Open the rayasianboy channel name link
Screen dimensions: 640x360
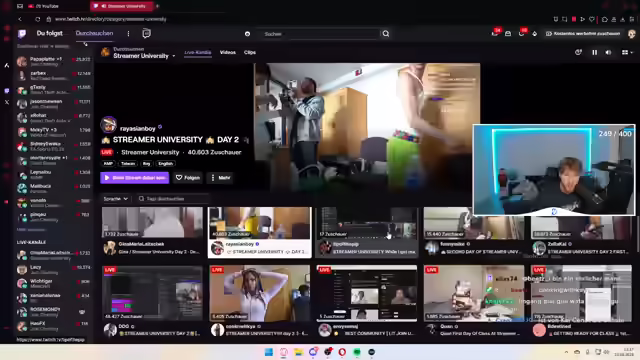[138, 129]
